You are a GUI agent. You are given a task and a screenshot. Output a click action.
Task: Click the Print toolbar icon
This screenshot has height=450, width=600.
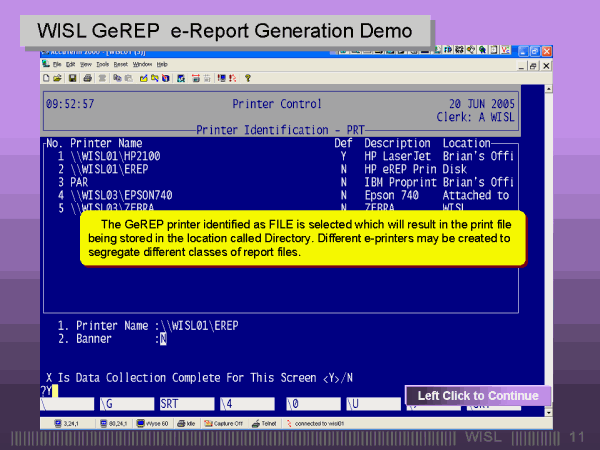(87, 77)
